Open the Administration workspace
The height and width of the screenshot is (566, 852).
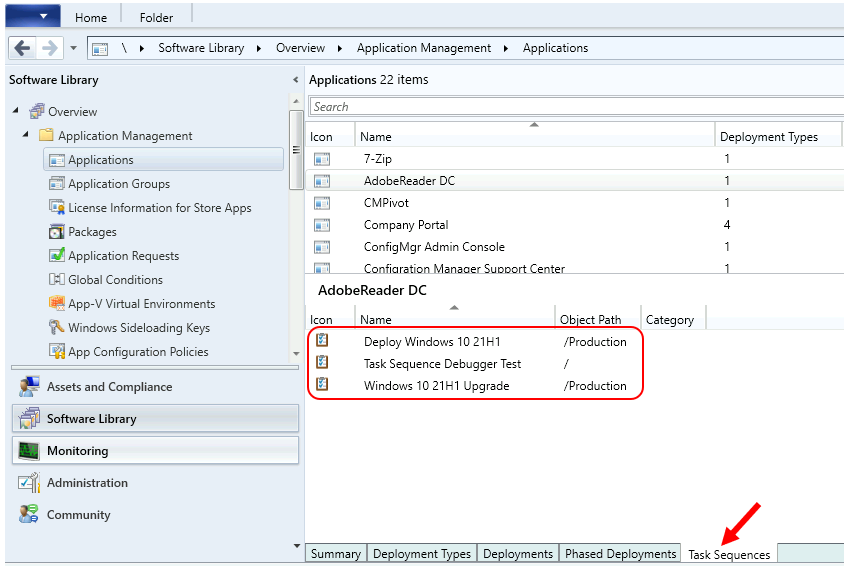tap(155, 483)
